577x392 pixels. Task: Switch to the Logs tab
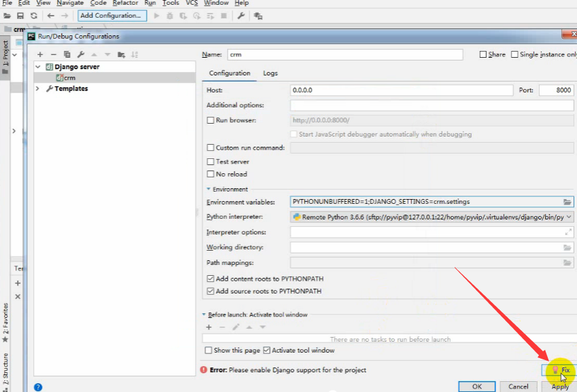(x=270, y=73)
